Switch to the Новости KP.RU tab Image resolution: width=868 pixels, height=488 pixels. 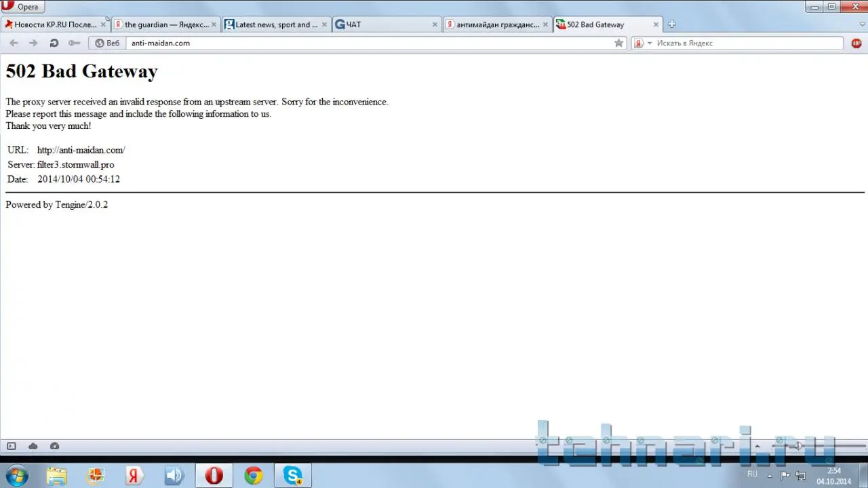coord(55,24)
